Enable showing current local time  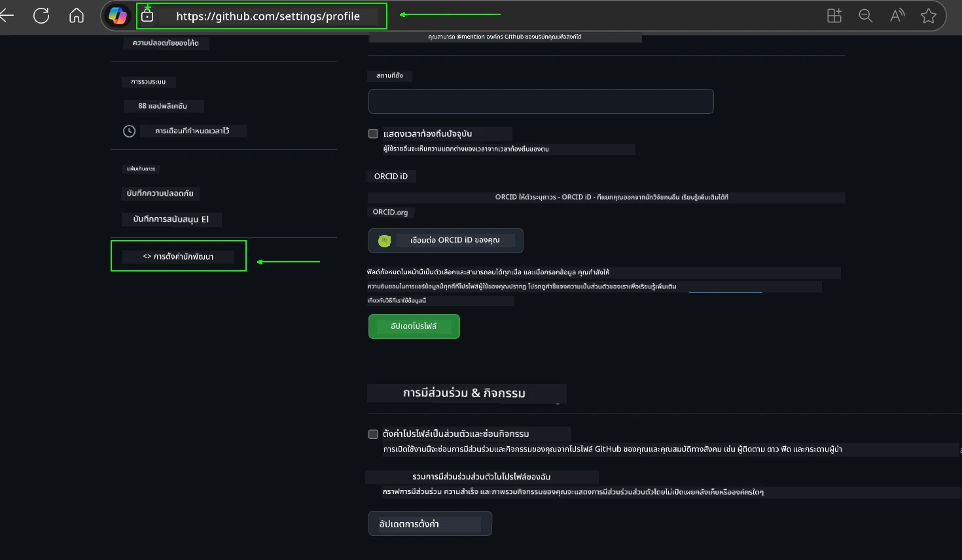pyautogui.click(x=373, y=133)
